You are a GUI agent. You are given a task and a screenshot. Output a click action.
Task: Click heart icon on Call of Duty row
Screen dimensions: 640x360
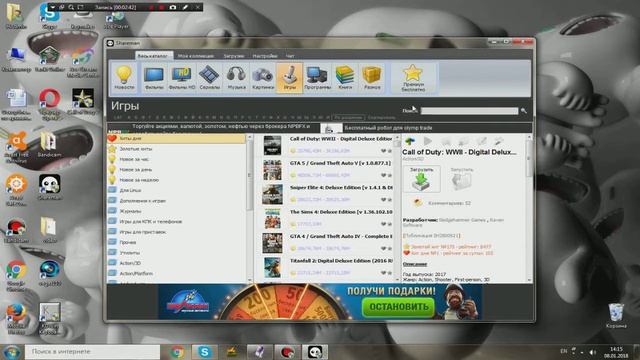click(383, 151)
